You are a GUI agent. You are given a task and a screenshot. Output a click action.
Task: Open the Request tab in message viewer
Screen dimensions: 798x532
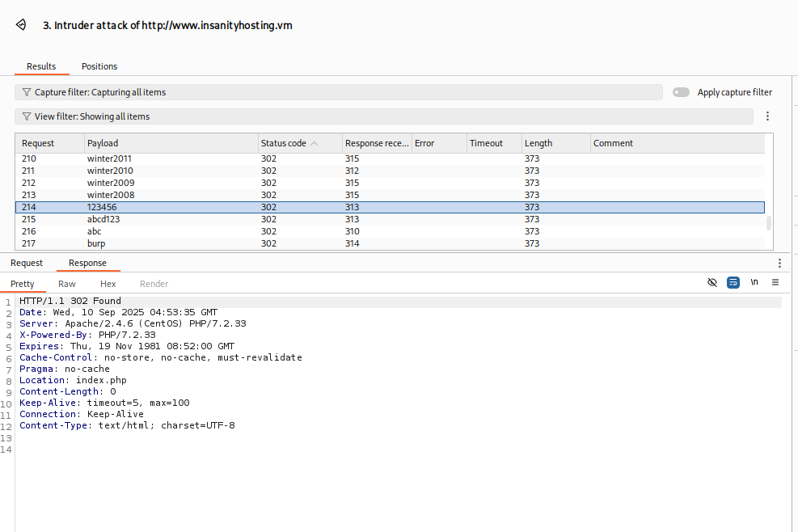pos(27,263)
